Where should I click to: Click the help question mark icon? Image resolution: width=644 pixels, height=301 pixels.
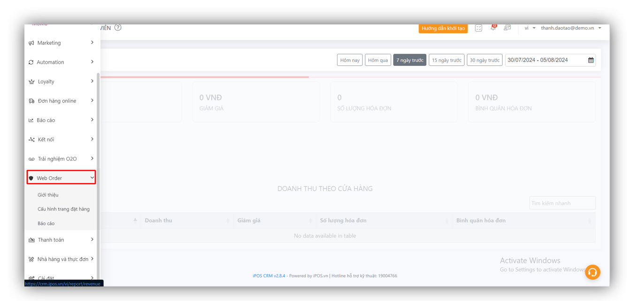(x=118, y=28)
